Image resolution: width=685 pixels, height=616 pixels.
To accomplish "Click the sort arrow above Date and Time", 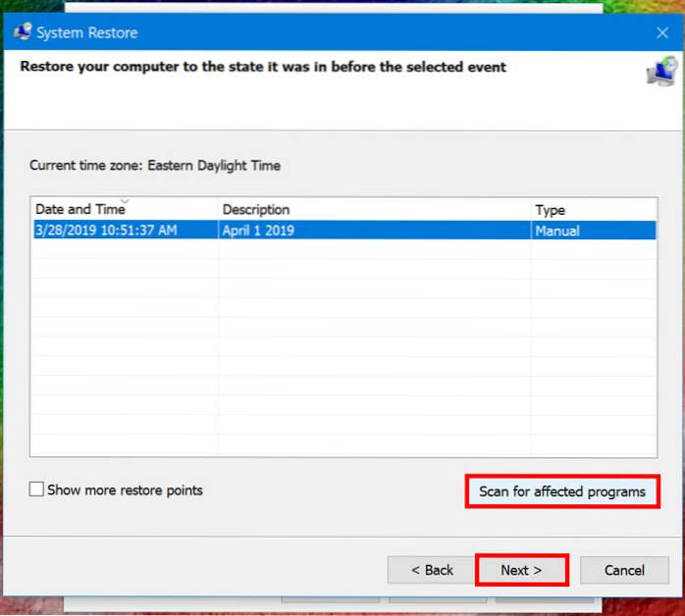I will [124, 201].
